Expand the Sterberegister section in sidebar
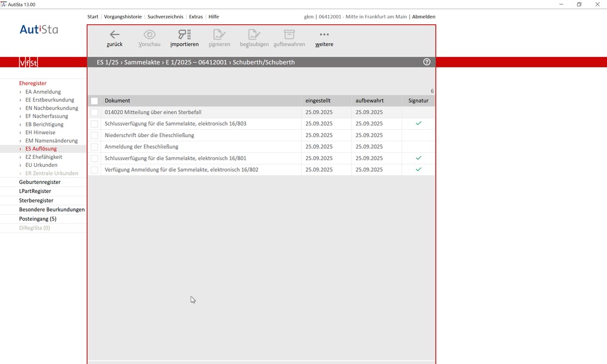The height and width of the screenshot is (364, 607). [x=36, y=200]
